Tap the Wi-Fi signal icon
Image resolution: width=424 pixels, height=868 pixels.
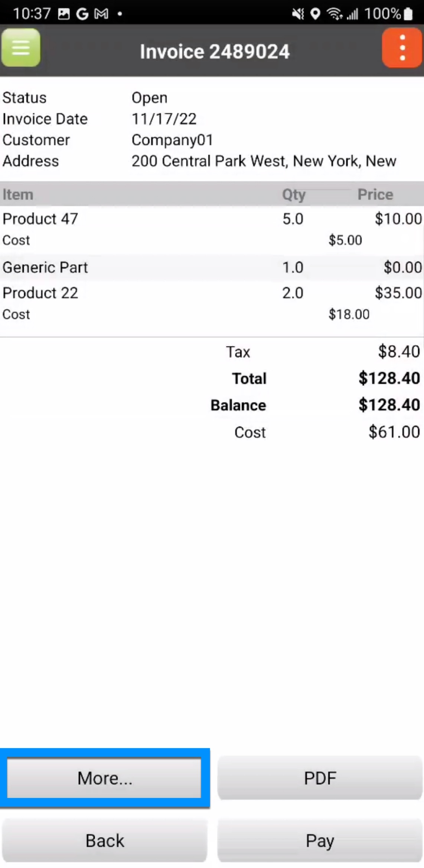[334, 14]
